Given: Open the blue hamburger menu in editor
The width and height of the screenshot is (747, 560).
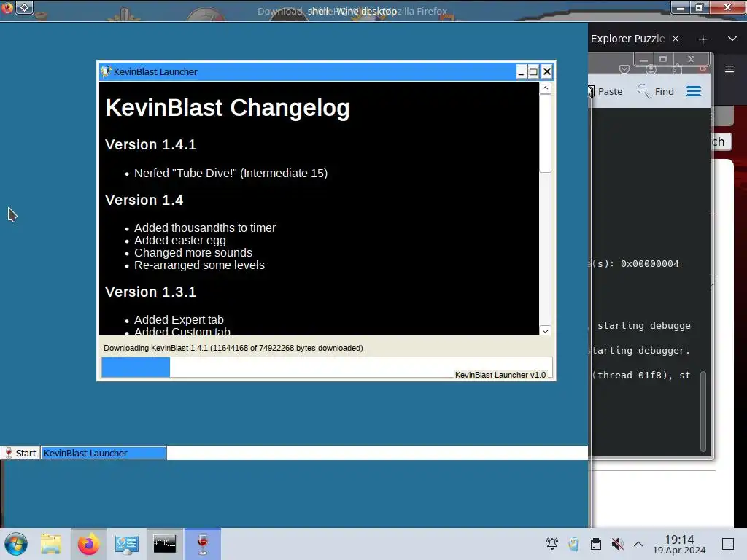Looking at the screenshot, I should 694,91.
